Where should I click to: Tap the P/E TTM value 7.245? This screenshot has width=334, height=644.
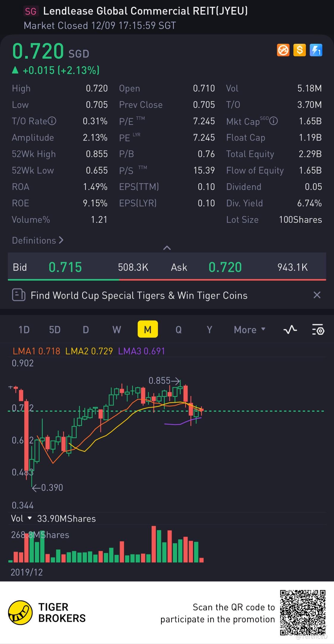(204, 121)
